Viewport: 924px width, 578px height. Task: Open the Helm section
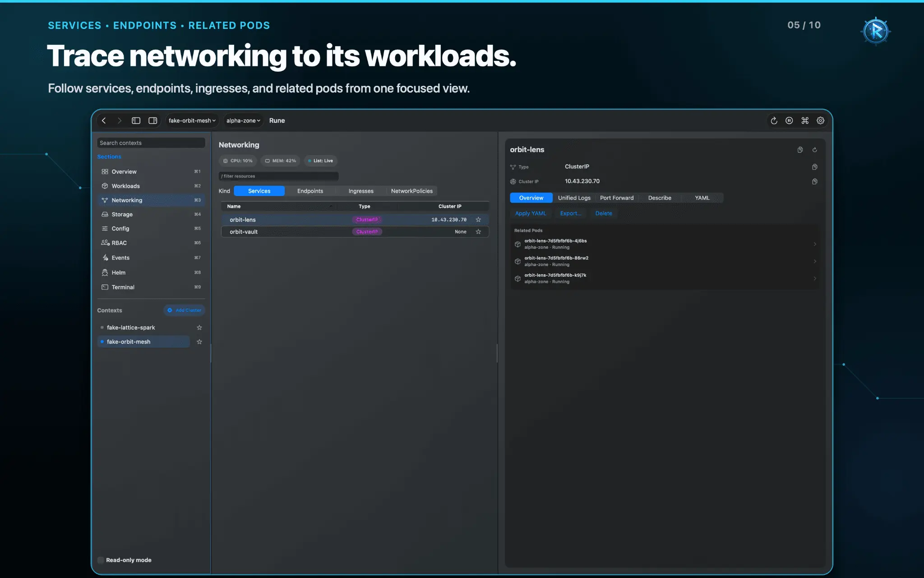(151, 273)
